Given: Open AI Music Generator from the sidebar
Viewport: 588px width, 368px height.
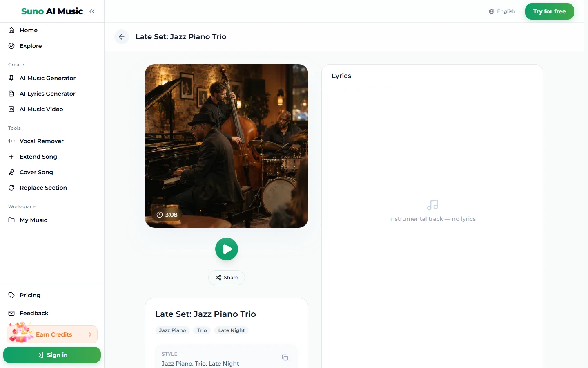Looking at the screenshot, I should tap(52, 78).
